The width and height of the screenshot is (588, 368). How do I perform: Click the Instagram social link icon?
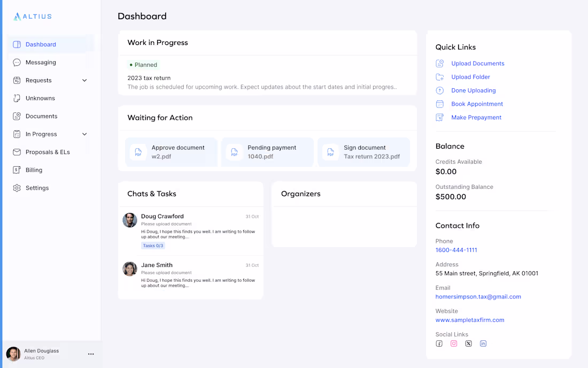click(x=454, y=343)
